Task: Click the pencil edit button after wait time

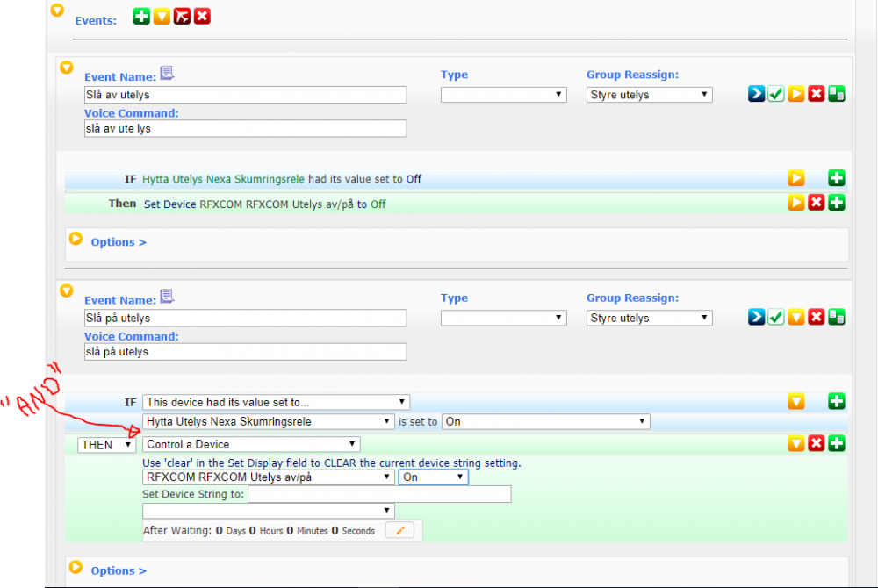Action: coord(399,530)
